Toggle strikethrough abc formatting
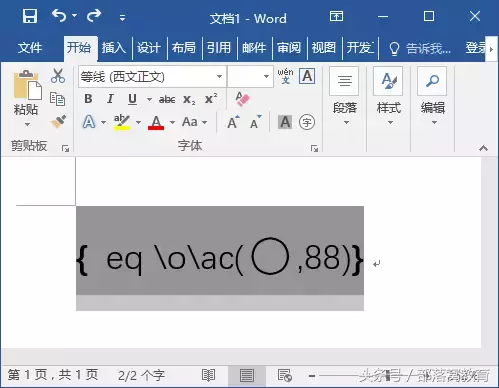 click(x=167, y=99)
